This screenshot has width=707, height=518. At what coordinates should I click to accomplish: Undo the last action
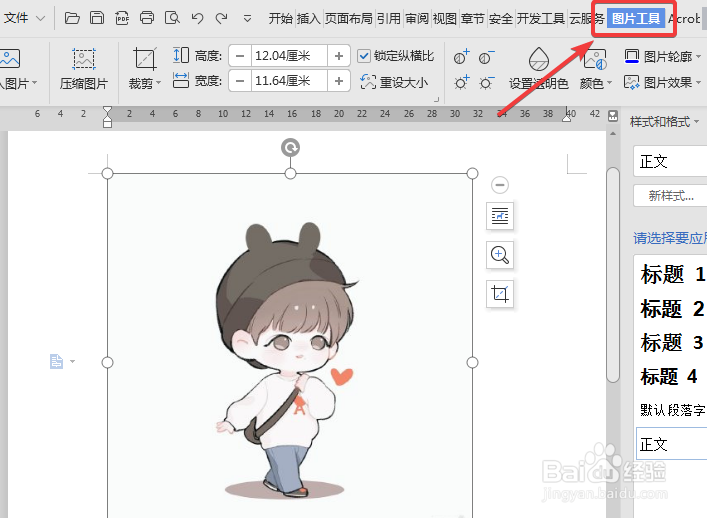[197, 18]
